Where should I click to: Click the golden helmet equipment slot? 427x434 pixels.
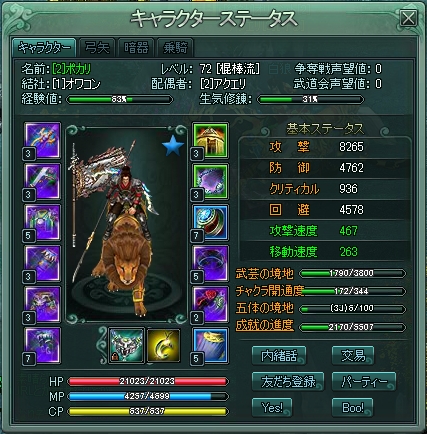(210, 140)
